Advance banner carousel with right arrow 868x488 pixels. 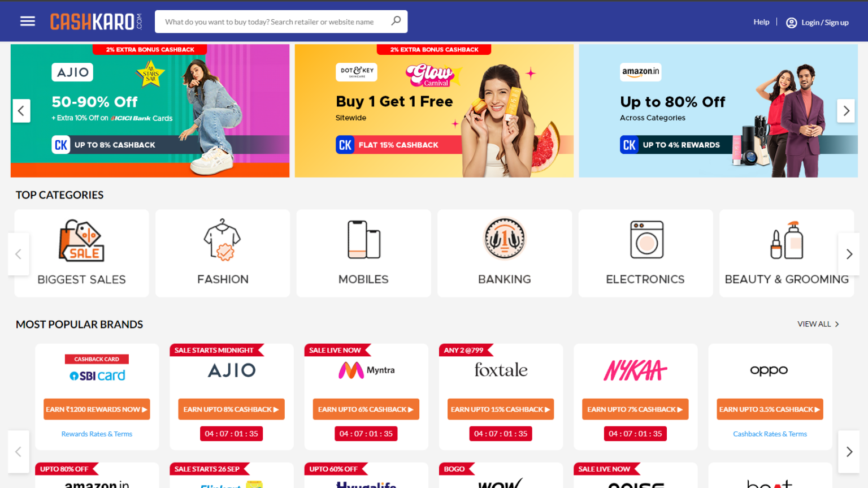coord(846,111)
